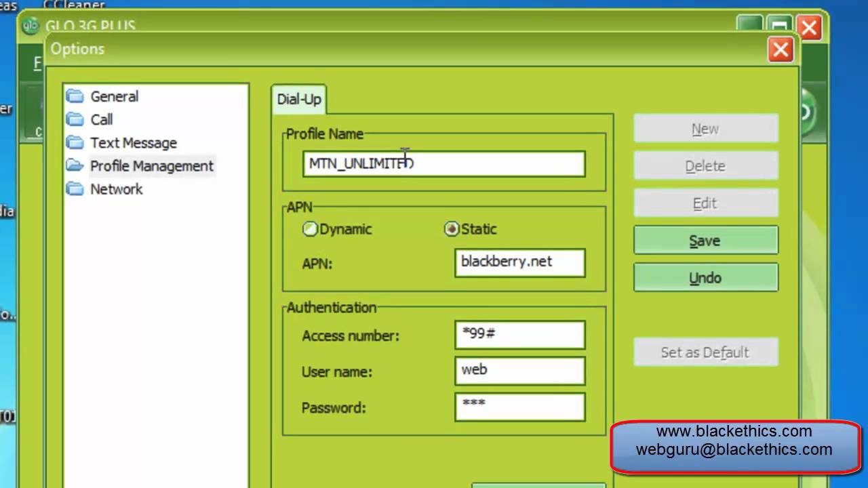Select Text Message in the options tree
The image size is (868, 488).
(134, 142)
